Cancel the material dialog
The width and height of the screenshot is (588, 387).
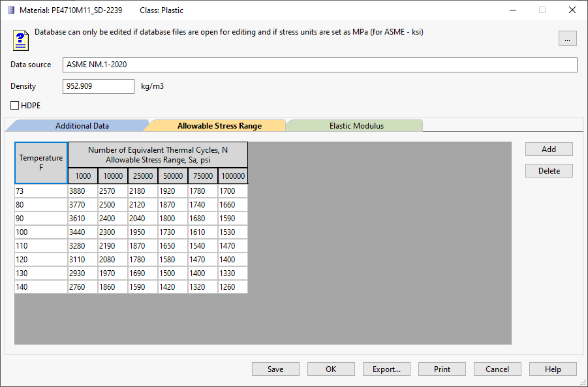click(x=497, y=369)
